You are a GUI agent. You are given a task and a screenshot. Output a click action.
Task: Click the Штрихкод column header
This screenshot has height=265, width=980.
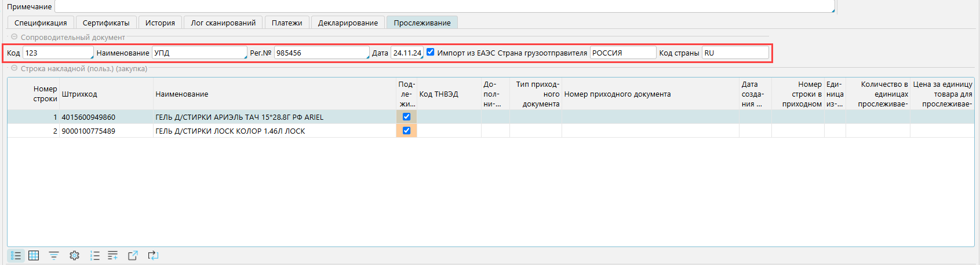79,94
